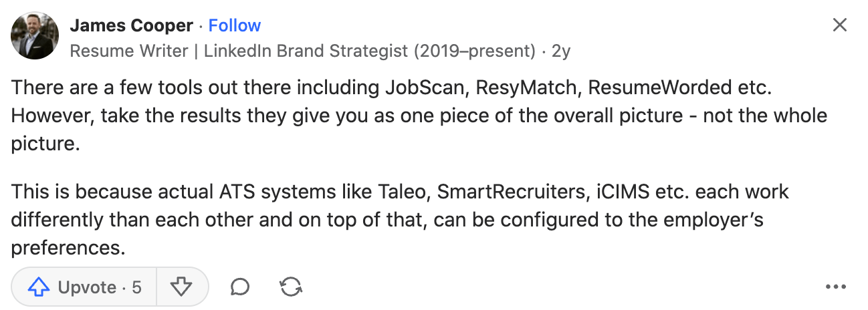Click the word ResyMatch in the answer
Image resolution: width=868 pixels, height=310 pixels.
point(528,88)
